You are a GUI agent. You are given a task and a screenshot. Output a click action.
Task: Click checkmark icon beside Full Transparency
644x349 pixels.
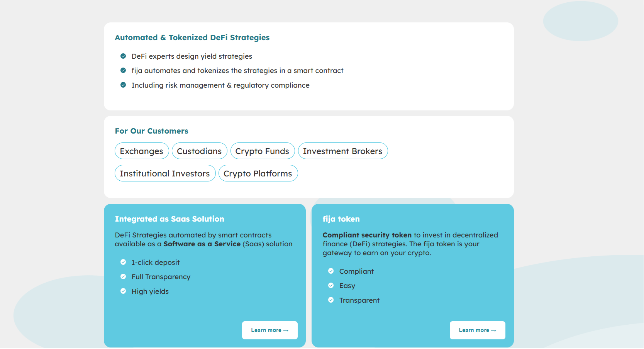123,276
